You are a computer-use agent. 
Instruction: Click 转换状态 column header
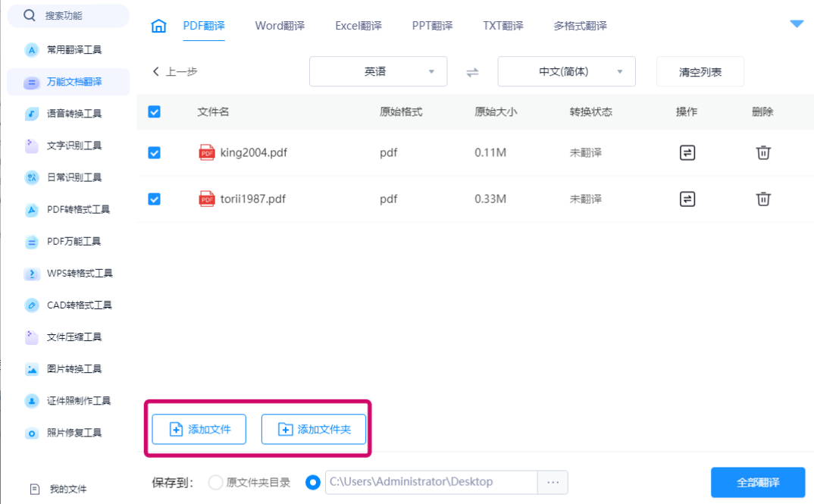pyautogui.click(x=590, y=111)
